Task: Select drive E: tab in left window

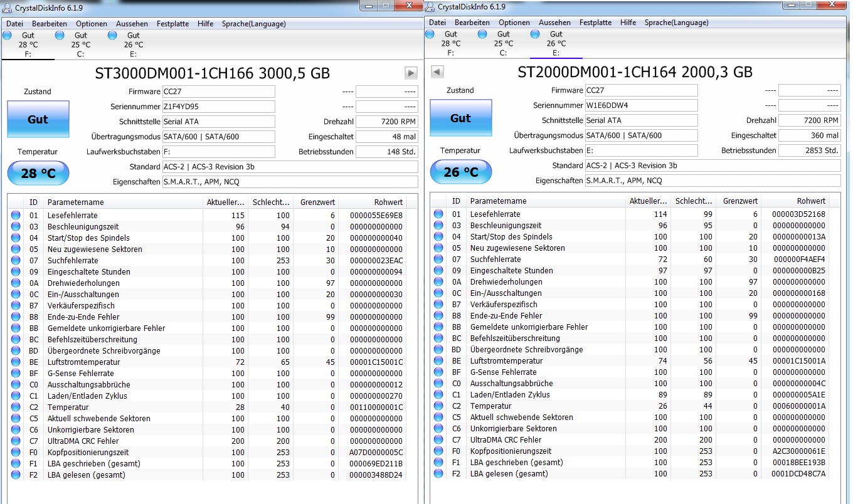Action: (x=133, y=45)
